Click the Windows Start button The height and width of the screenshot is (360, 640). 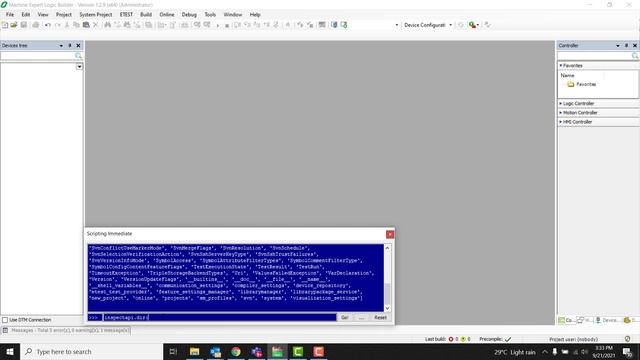(x=10, y=351)
